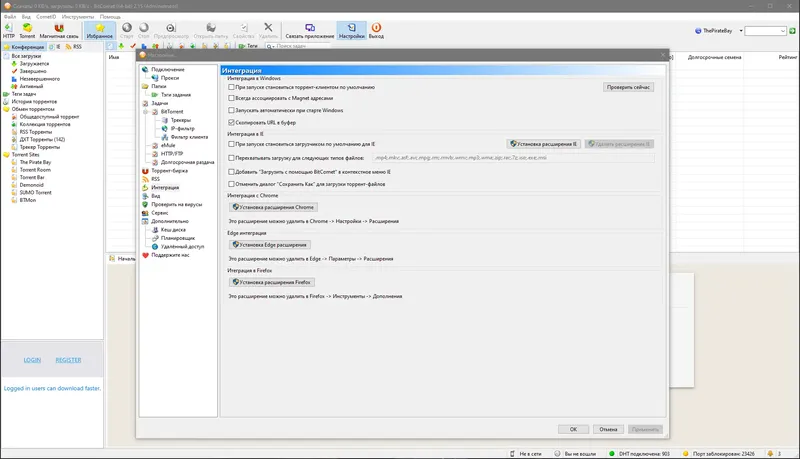Click the Связать приложение toolbar icon
Screen dimensions: 800x459
point(310,31)
